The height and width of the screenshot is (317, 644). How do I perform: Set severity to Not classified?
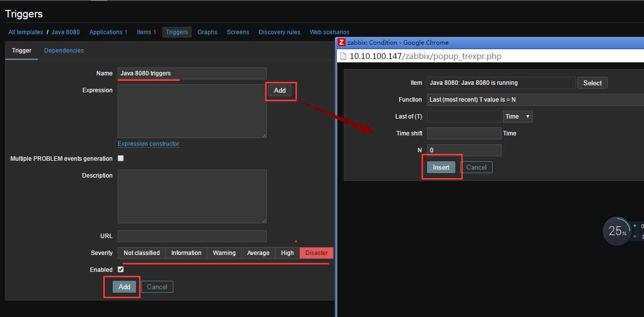[142, 253]
